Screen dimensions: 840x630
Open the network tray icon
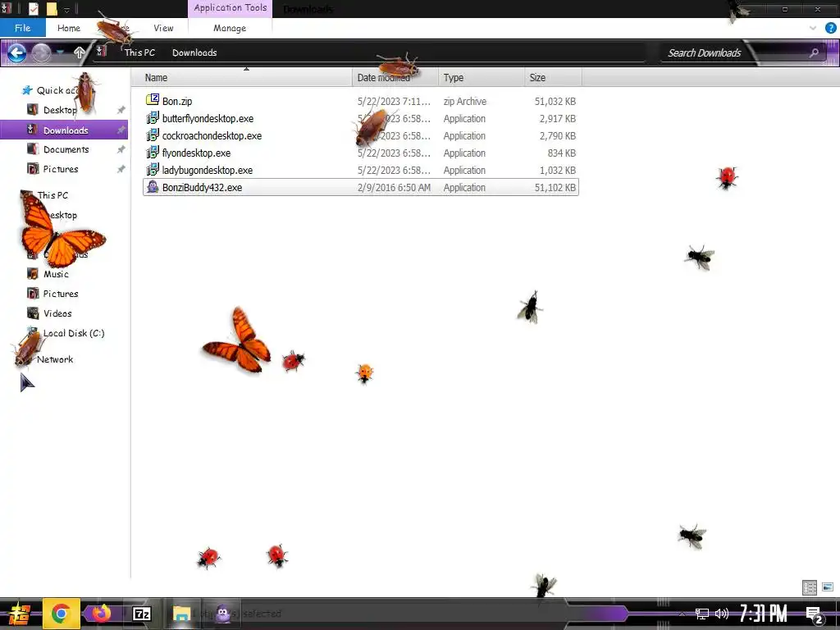702,614
